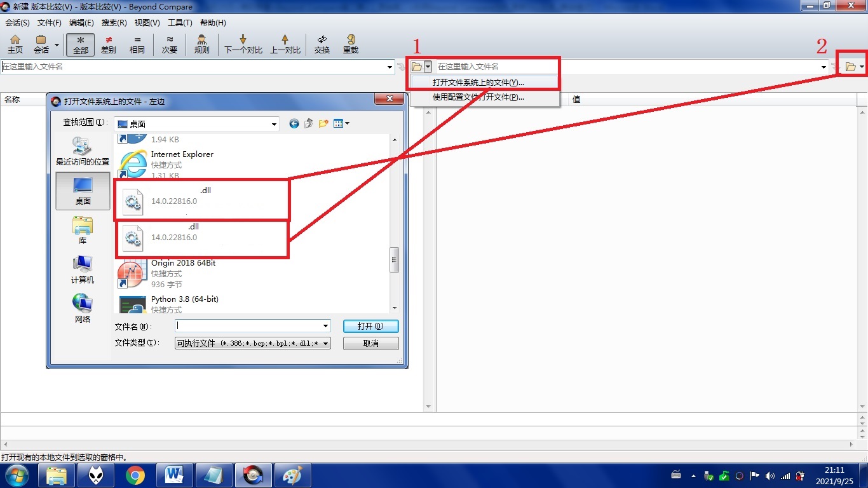Toggle the 次要 (Minor) differences button

[x=170, y=44]
